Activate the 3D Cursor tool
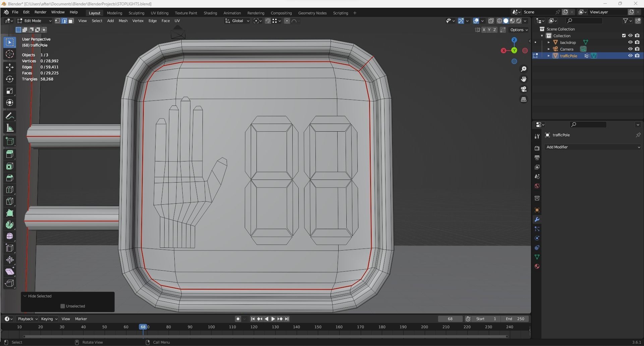The width and height of the screenshot is (644, 346). coord(10,54)
